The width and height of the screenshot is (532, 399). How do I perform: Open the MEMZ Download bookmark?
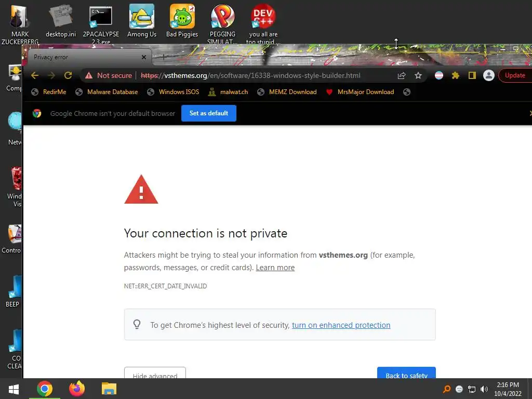[x=287, y=92]
